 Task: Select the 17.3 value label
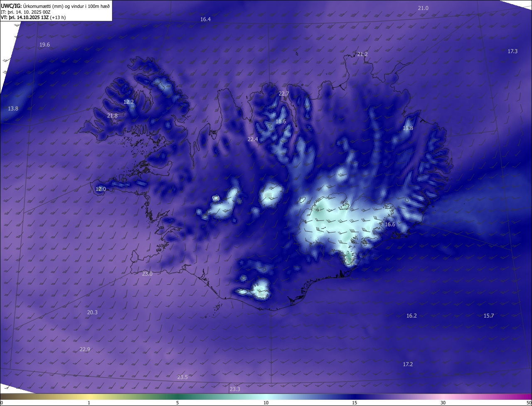tap(512, 51)
